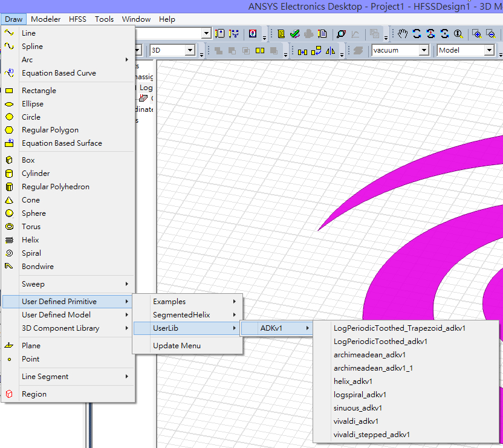Draw a Spiral
The image size is (503, 448).
(x=68, y=253)
